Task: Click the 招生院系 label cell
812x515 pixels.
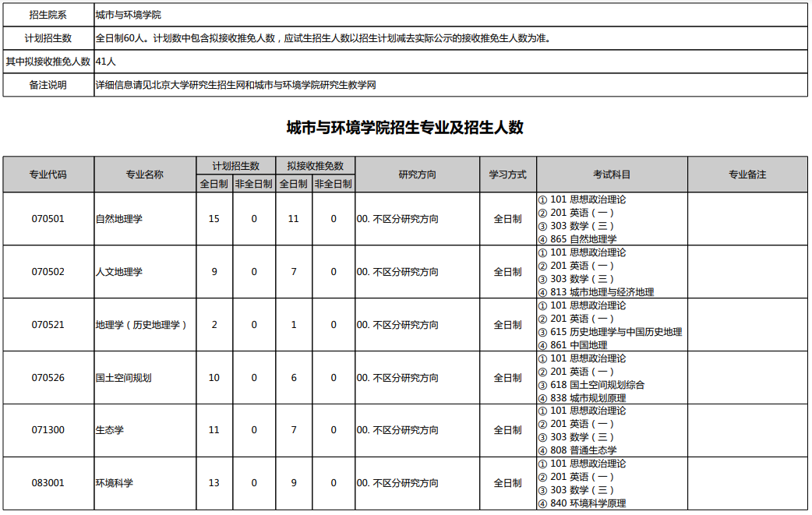Action: pyautogui.click(x=48, y=15)
